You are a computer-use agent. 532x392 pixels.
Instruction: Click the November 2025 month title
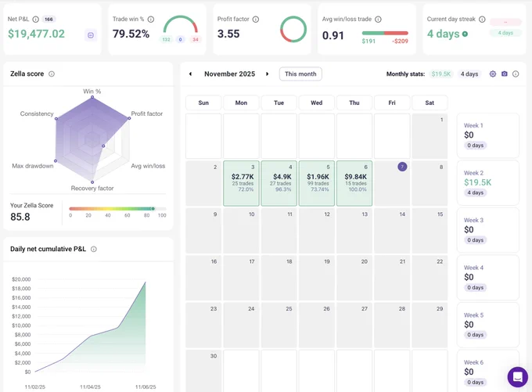point(229,74)
